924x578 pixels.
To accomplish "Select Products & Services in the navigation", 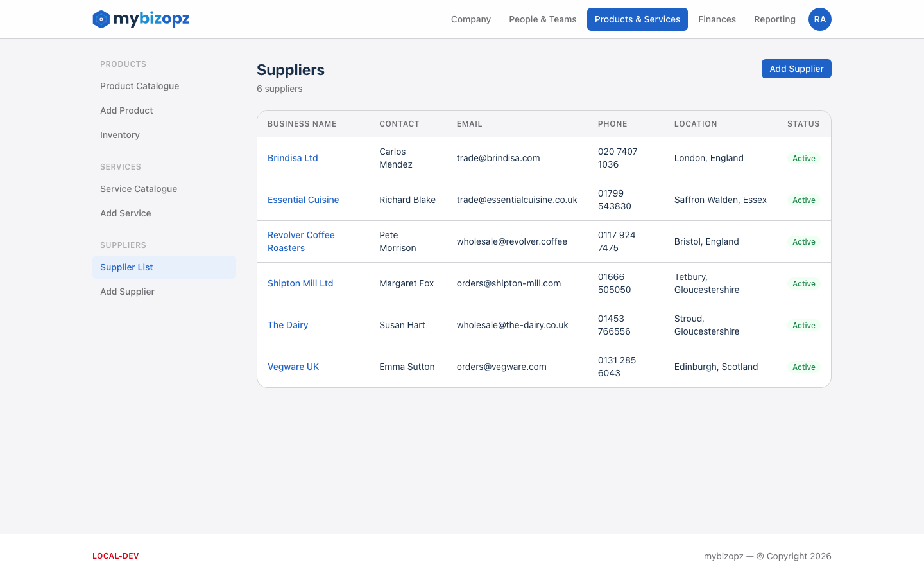I will (637, 19).
